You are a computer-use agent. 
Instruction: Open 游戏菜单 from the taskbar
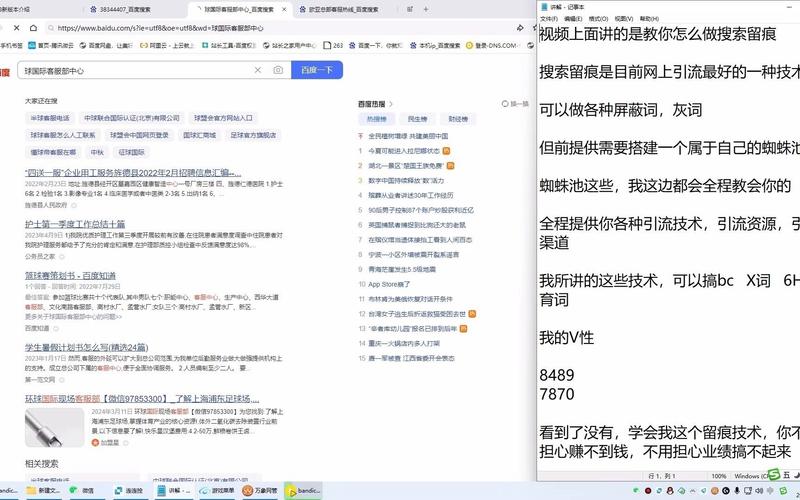click(x=217, y=490)
